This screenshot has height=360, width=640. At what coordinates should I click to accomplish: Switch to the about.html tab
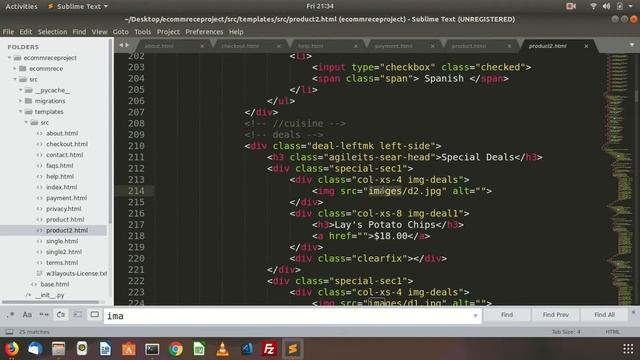(x=159, y=46)
